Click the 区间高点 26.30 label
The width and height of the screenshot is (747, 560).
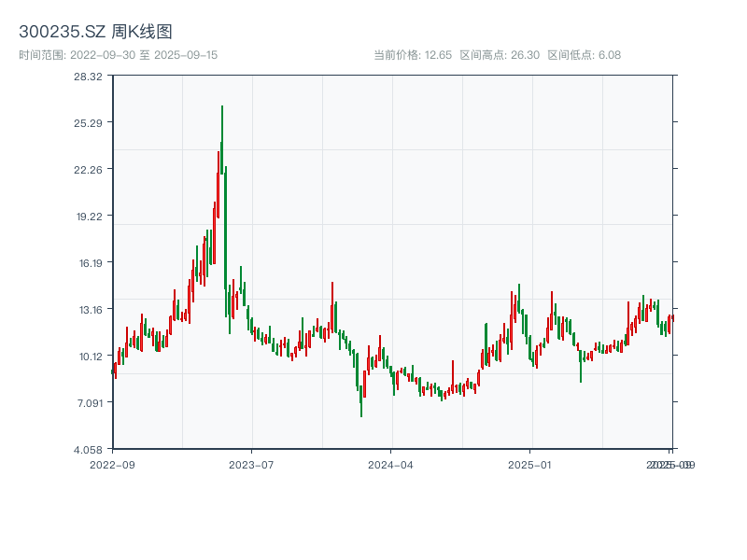coord(500,55)
